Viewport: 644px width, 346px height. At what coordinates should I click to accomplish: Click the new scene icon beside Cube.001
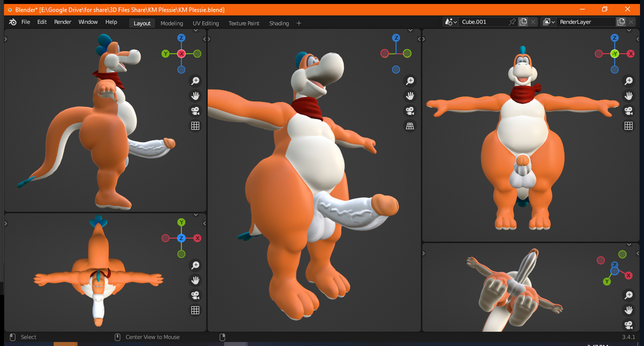click(523, 22)
